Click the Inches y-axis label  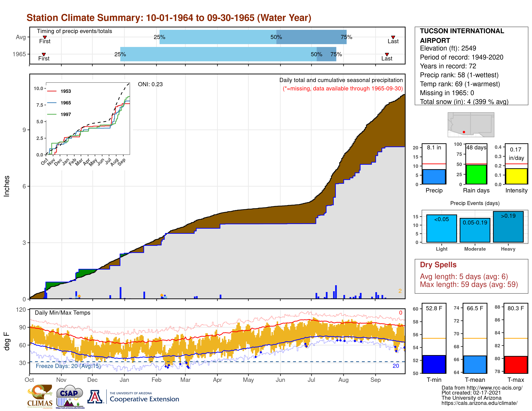tap(7, 186)
